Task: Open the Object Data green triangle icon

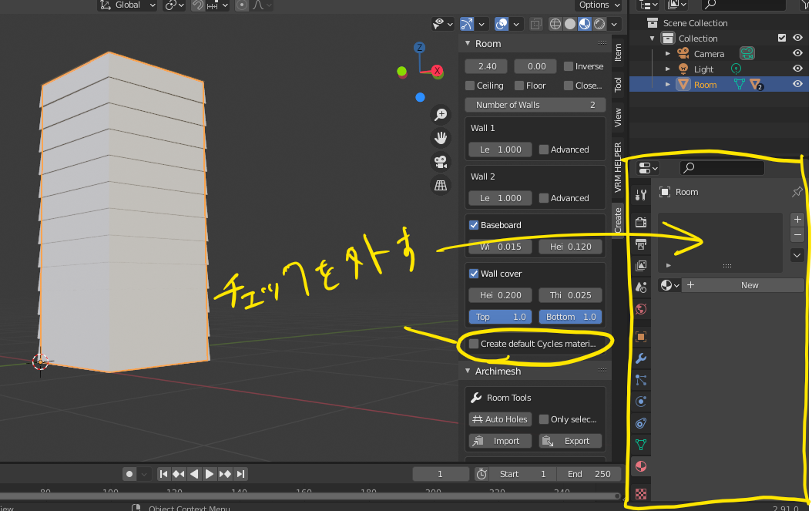Action: point(641,445)
